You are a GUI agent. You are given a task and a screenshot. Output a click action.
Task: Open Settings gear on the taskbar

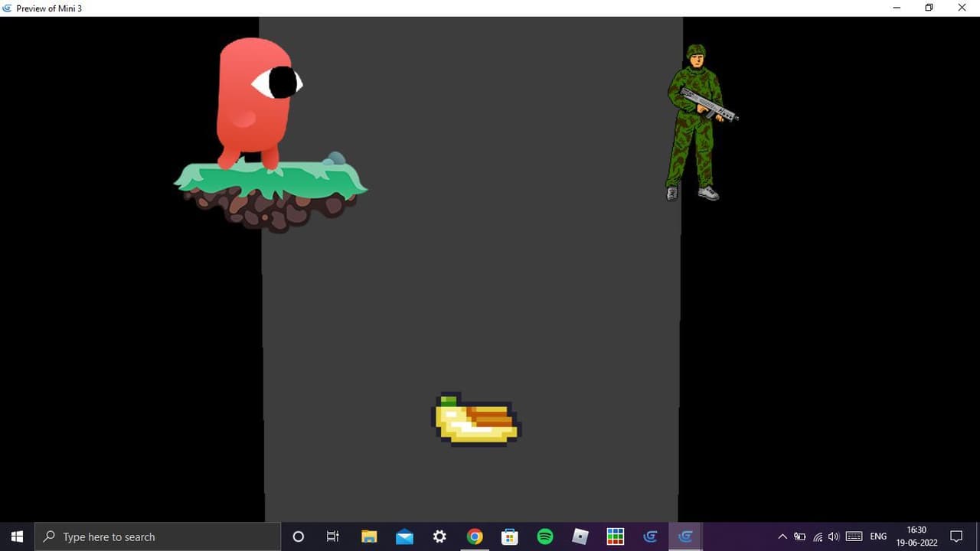click(439, 536)
